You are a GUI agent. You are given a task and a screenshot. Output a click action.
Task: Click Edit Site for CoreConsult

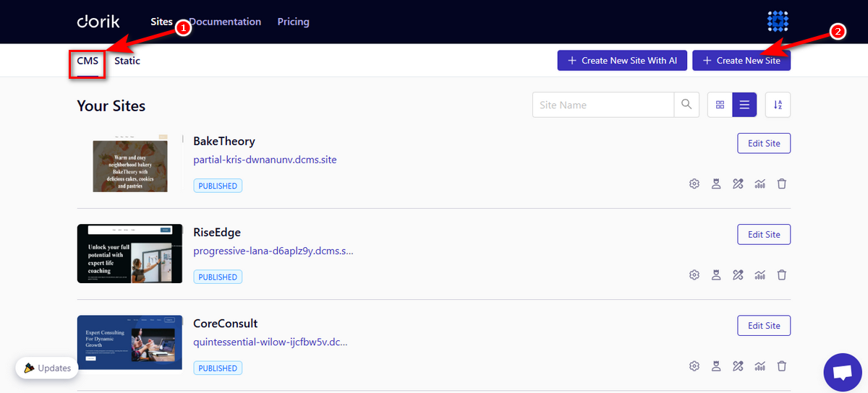coord(764,325)
